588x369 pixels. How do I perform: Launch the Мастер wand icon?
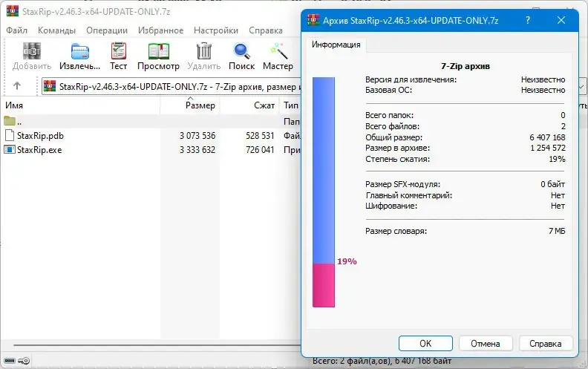(x=278, y=51)
